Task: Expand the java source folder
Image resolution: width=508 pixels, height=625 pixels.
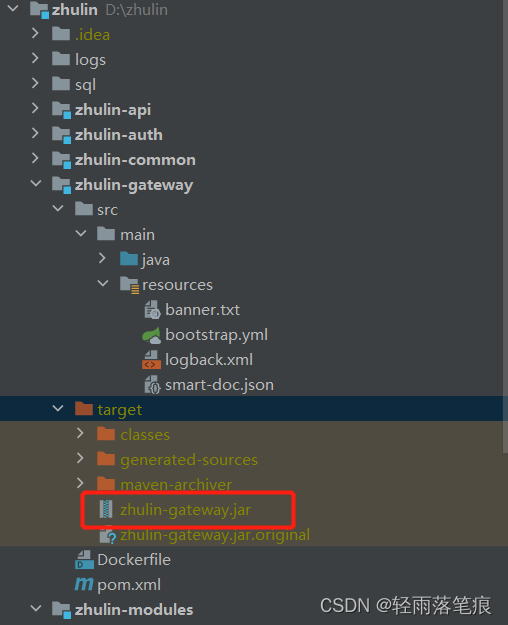Action: coord(102,258)
